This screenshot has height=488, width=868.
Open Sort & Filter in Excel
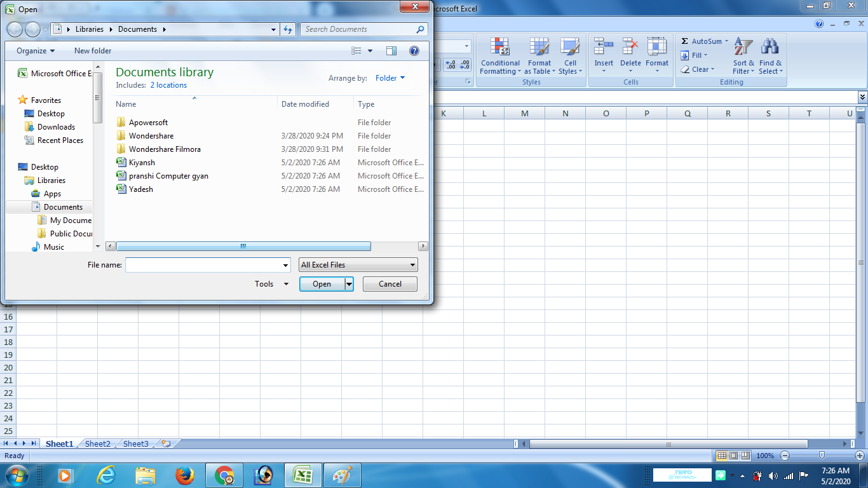click(x=743, y=56)
